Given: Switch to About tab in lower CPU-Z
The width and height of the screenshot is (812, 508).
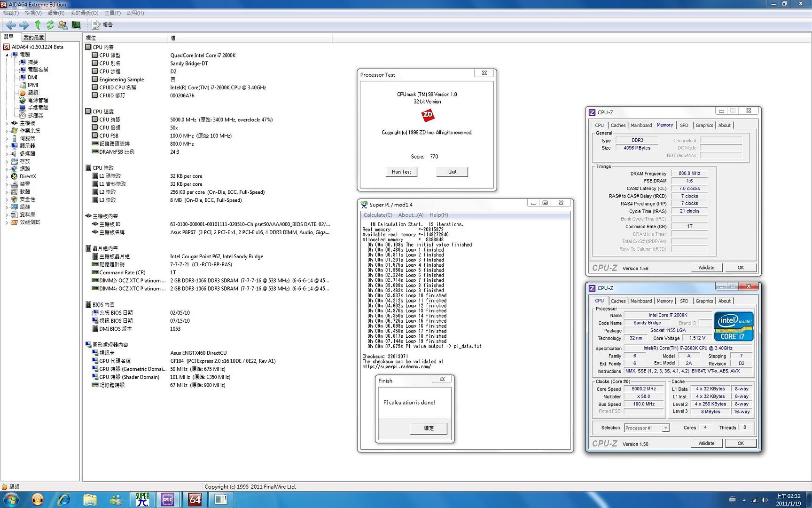Looking at the screenshot, I should point(724,301).
